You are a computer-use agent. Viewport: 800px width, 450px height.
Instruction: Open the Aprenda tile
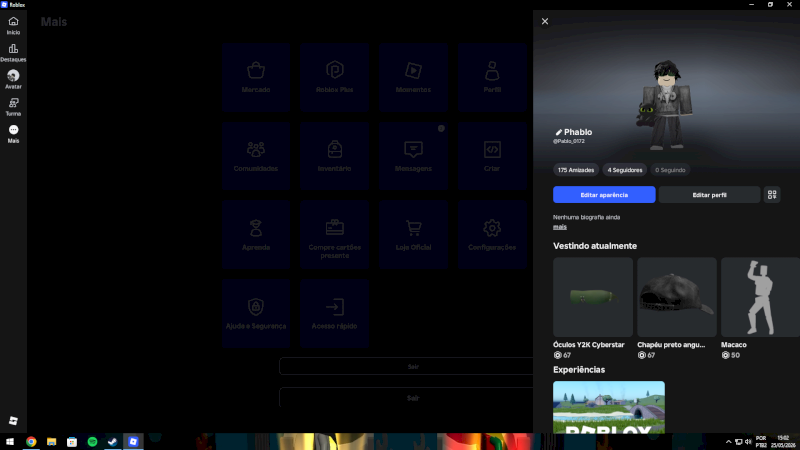(256, 235)
